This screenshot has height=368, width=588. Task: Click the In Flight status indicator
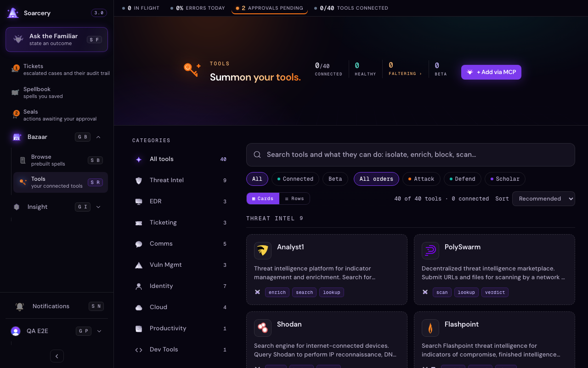coord(141,8)
